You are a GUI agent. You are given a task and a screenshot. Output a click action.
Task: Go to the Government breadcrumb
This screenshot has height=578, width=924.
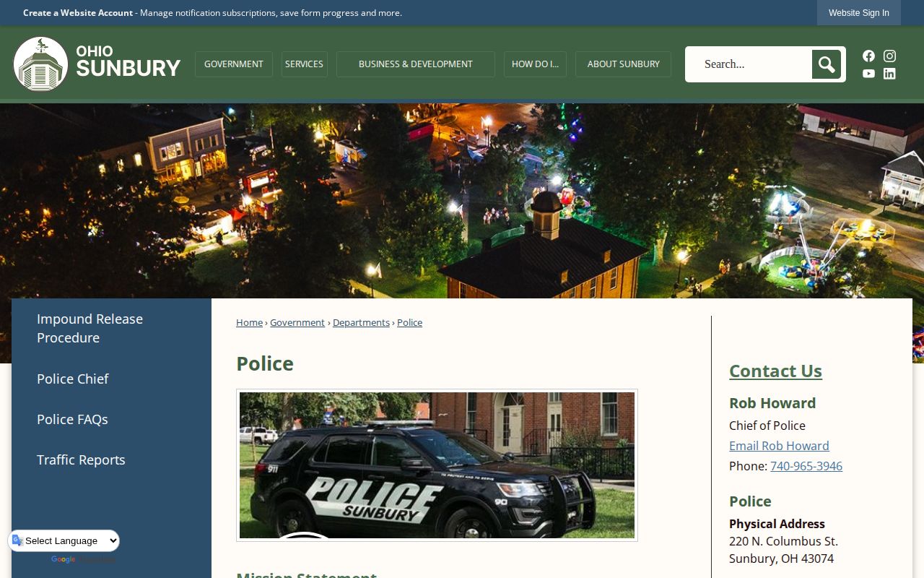coord(297,322)
